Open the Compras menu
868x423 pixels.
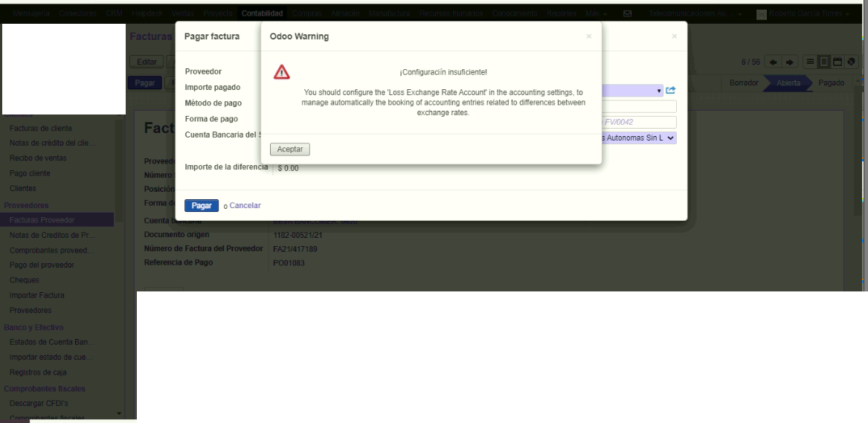pos(306,13)
